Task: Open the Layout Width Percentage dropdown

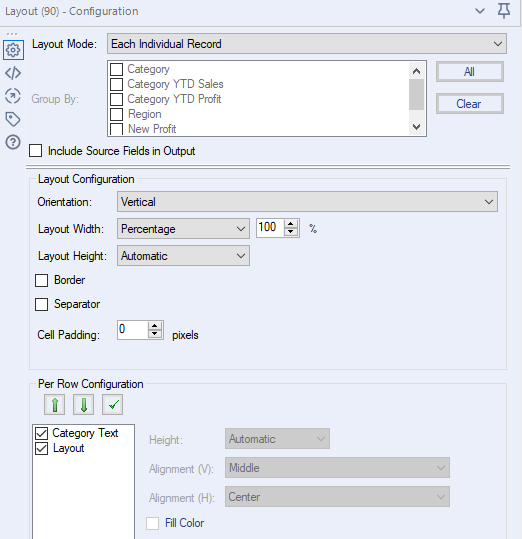Action: pyautogui.click(x=183, y=229)
